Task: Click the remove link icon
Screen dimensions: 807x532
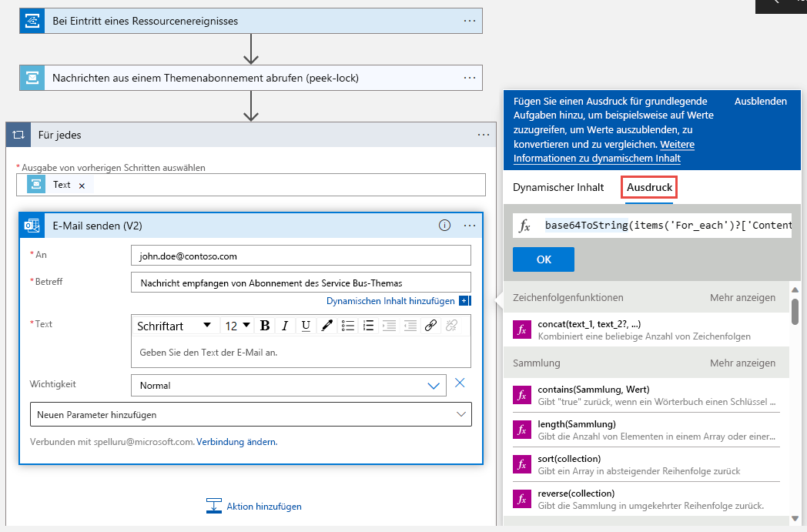Action: (451, 326)
